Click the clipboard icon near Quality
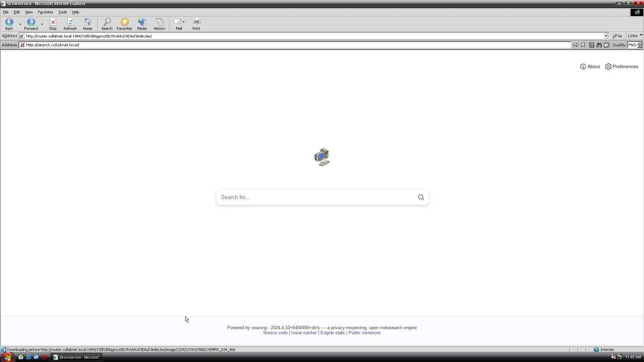This screenshot has width=644, height=362. [x=606, y=45]
